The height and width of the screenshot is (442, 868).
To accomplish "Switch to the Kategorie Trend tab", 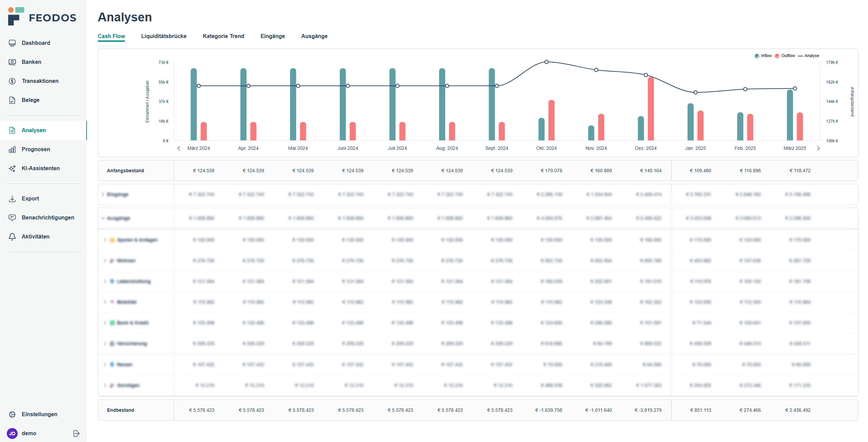I will (223, 36).
